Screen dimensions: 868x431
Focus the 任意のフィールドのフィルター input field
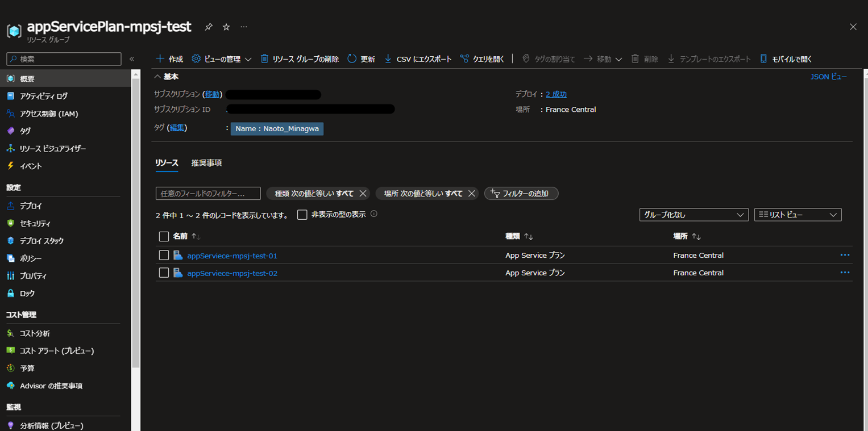(208, 194)
